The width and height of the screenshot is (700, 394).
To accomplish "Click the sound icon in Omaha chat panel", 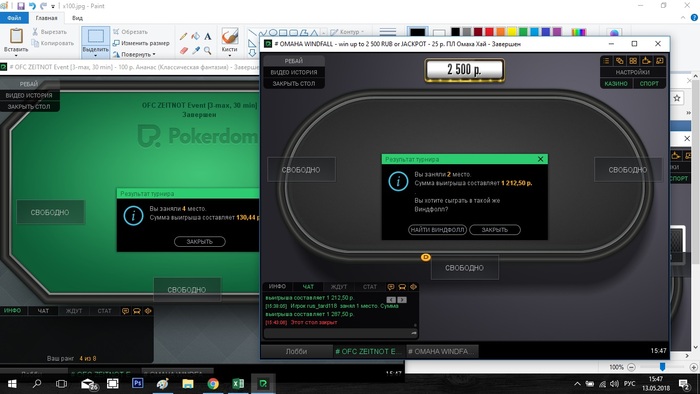I will pos(413,287).
